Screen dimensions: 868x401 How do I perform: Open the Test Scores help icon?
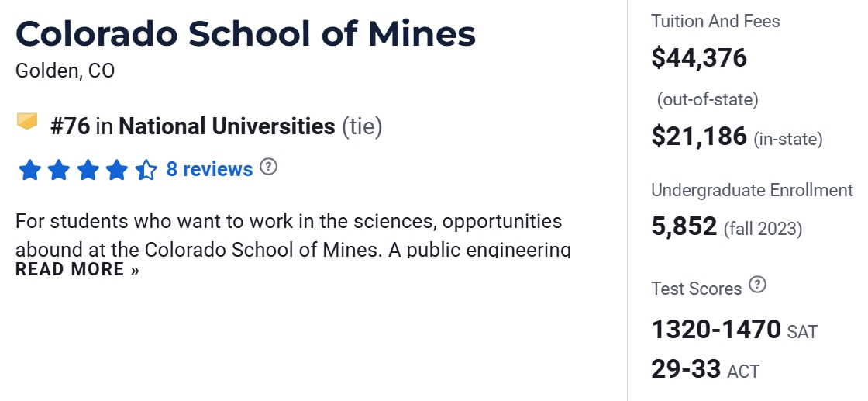point(758,285)
